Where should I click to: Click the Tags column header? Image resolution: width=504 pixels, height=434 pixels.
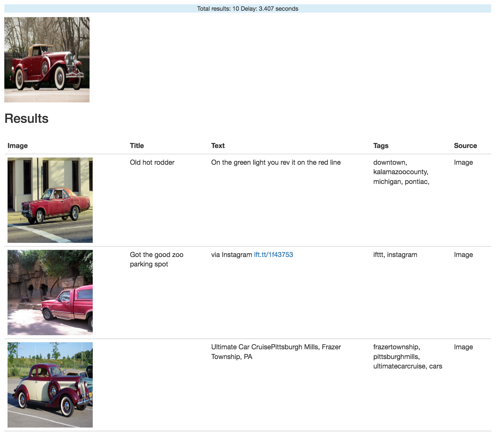(381, 146)
